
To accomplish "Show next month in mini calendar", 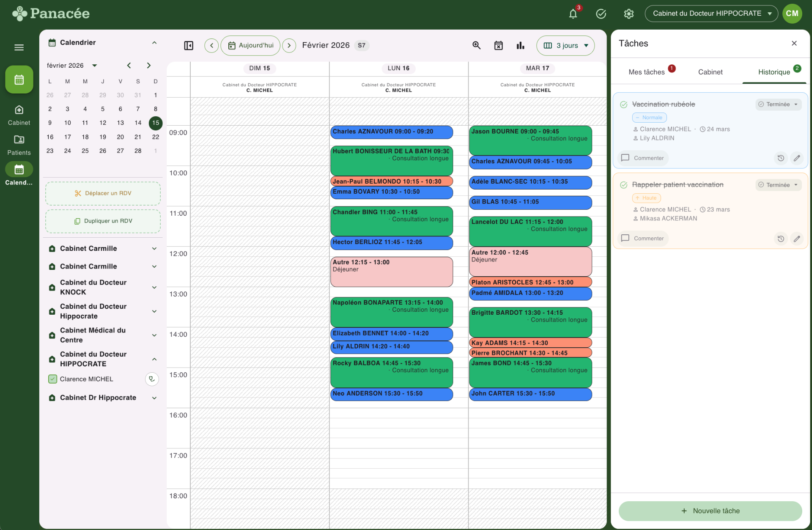I will pos(148,66).
